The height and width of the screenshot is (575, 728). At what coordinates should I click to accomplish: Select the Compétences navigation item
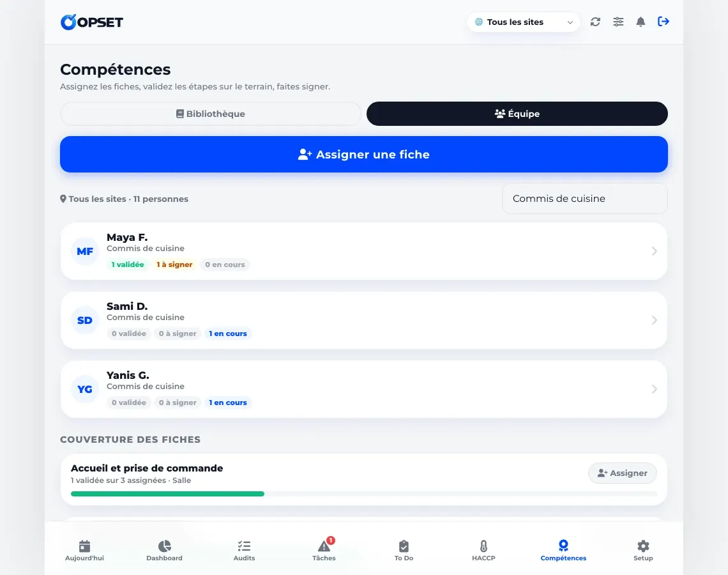[563, 551]
